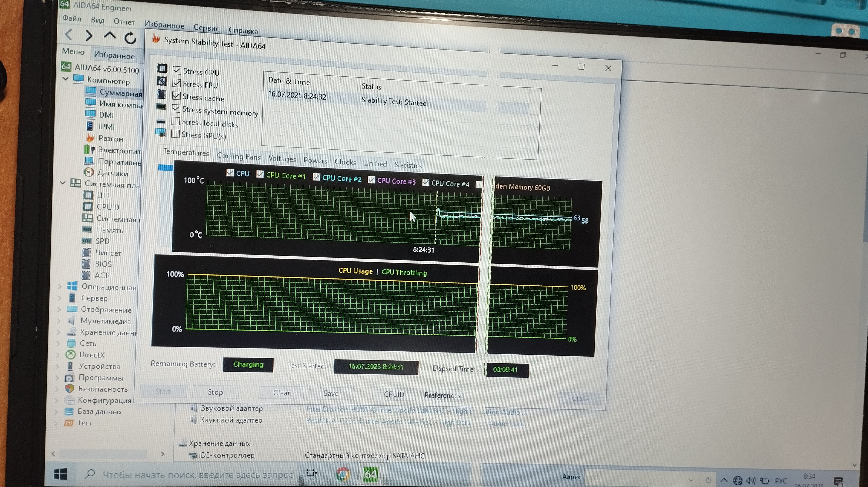Click the Up arrow toolbar icon
The height and width of the screenshot is (487, 868).
coord(110,35)
